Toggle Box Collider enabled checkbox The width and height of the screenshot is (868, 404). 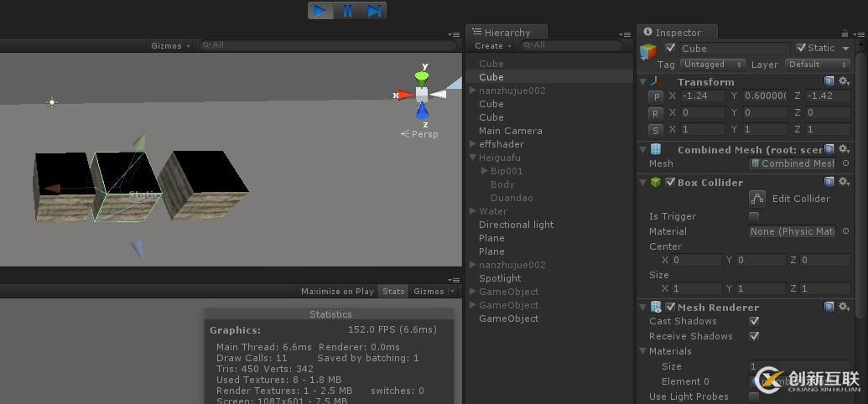coord(670,182)
